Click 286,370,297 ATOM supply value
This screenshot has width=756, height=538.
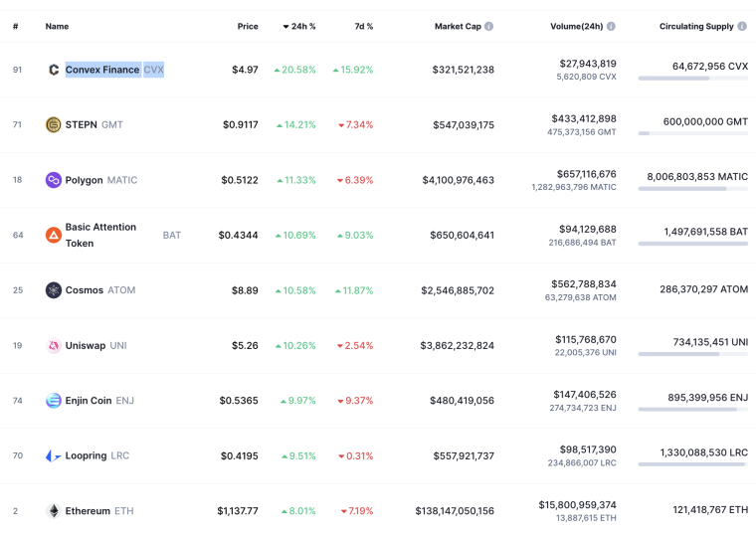pyautogui.click(x=704, y=289)
